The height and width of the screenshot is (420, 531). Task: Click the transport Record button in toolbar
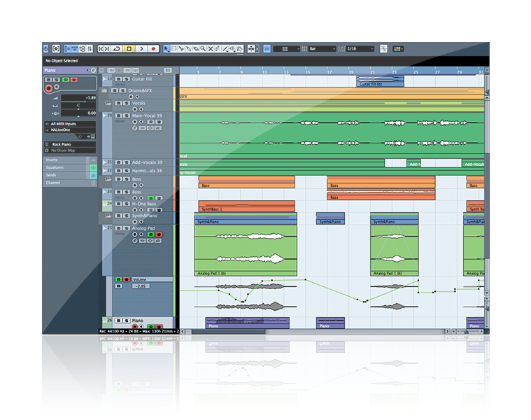pyautogui.click(x=152, y=49)
